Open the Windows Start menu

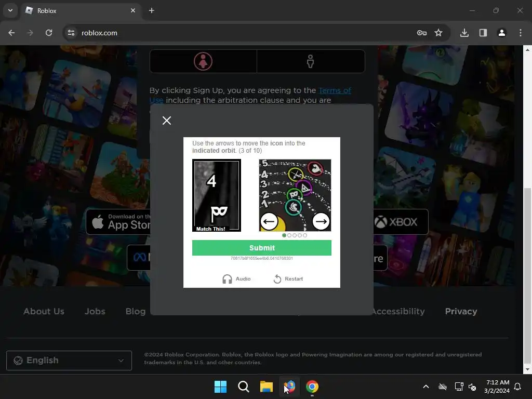(220, 387)
